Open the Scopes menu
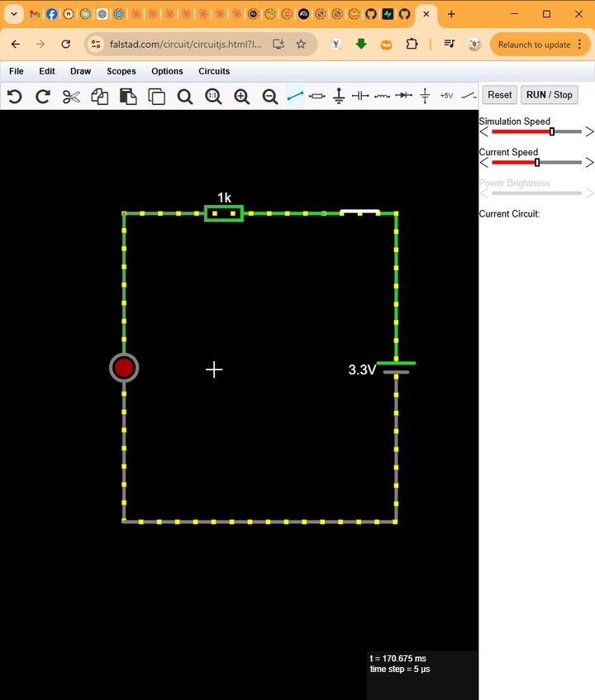Viewport: 595px width, 700px height. (121, 71)
